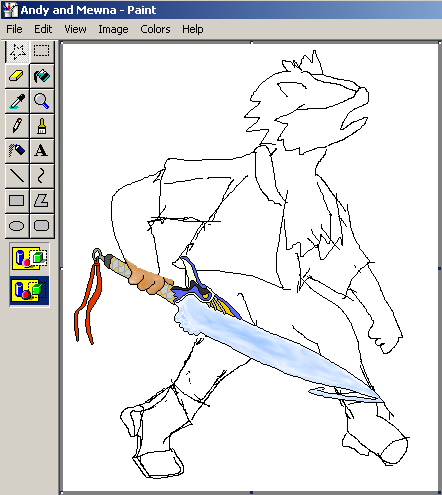Pick the Airbrush spray can tool
The image size is (442, 495).
point(17,151)
